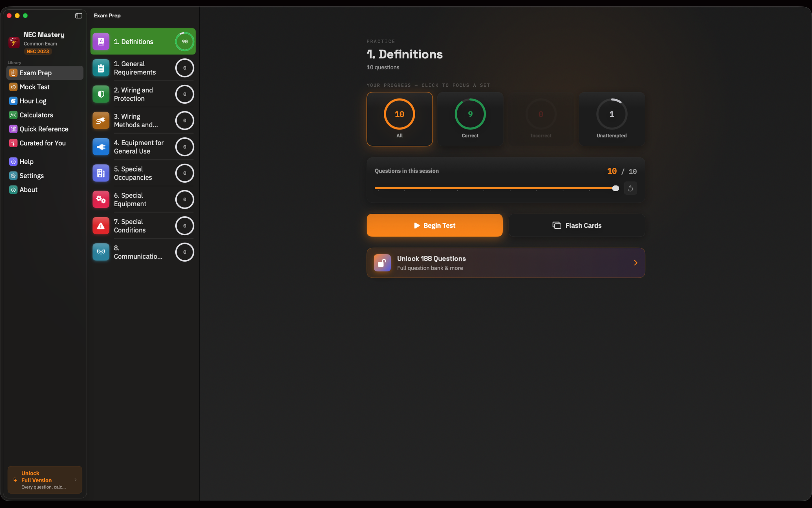Click General Requirements 0 progress ring
The width and height of the screenshot is (812, 508).
click(x=185, y=68)
